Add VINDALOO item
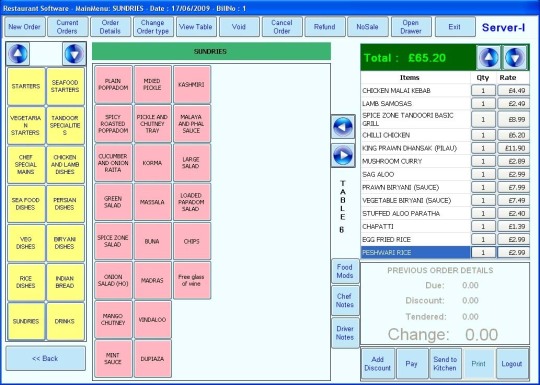Image resolution: width=540 pixels, height=385 pixels. click(153, 320)
